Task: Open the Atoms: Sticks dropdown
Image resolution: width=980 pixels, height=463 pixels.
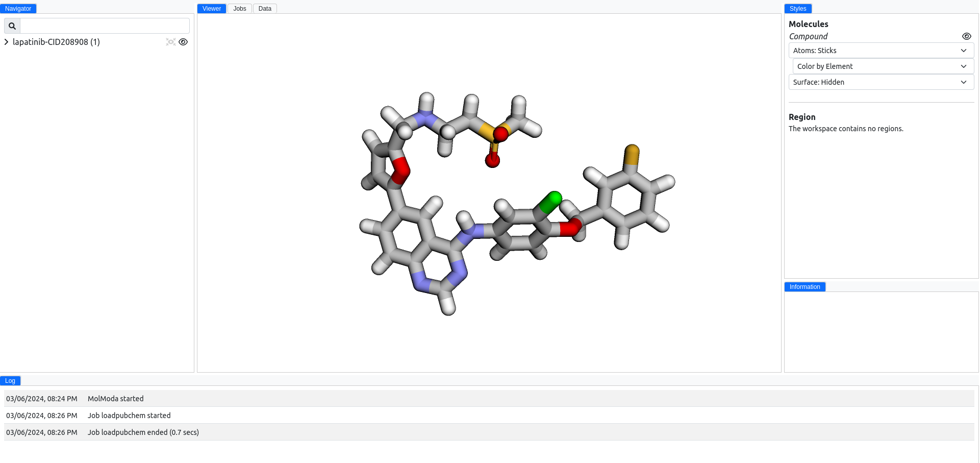Action: (x=881, y=50)
